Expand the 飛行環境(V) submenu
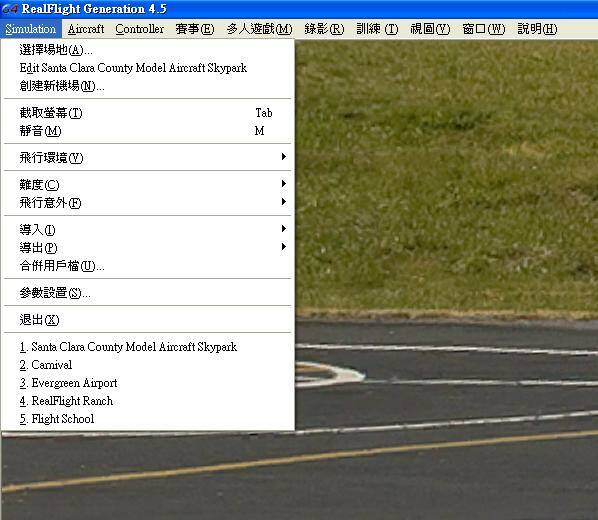Image resolution: width=598 pixels, height=520 pixels. (148, 157)
